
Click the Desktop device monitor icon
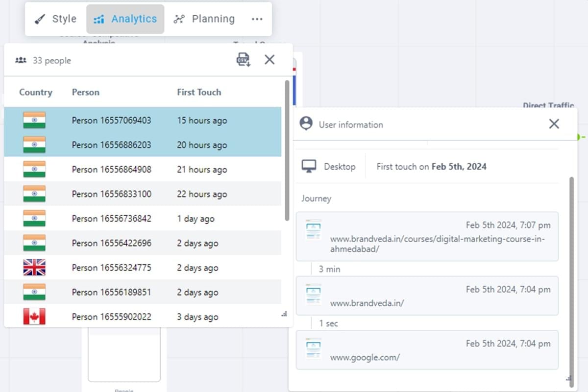point(309,167)
